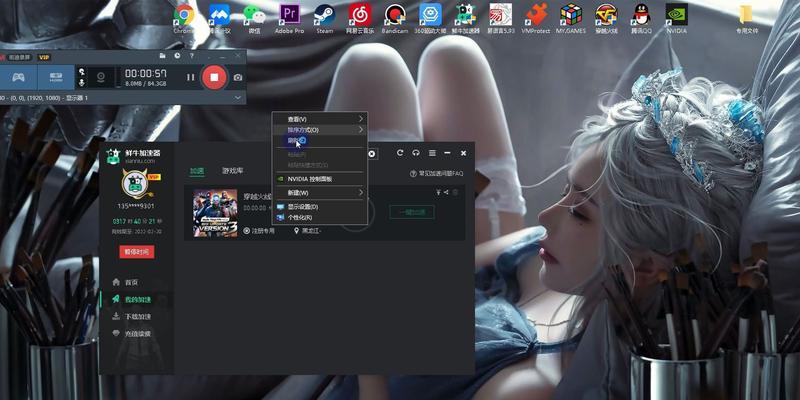Switch to the 加速 tab in 鲜牛加速器
The height and width of the screenshot is (400, 800).
[197, 171]
